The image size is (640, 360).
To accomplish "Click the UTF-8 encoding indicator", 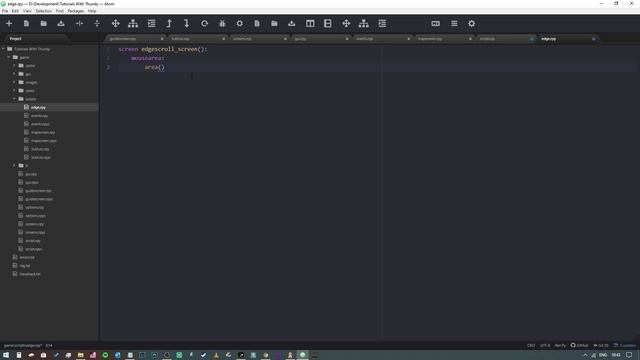I will [545, 345].
